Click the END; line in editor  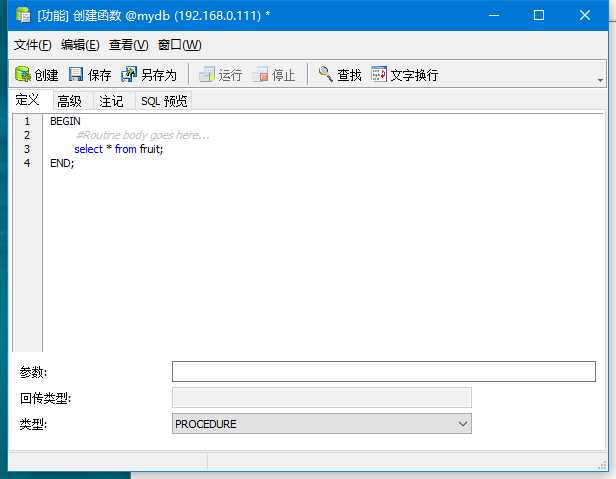coord(62,163)
